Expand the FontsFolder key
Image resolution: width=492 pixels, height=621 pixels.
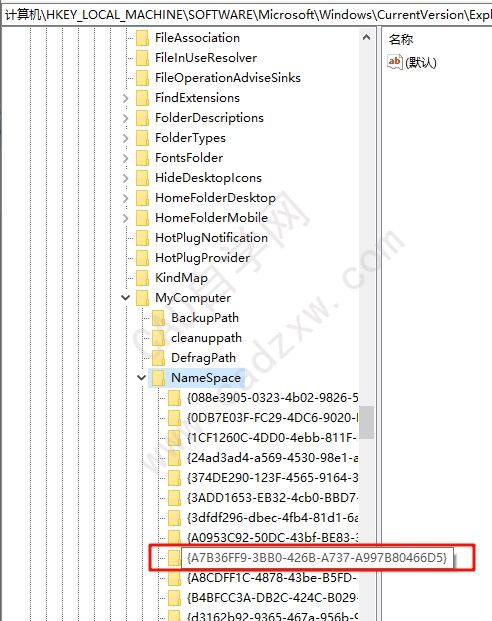[x=126, y=158]
